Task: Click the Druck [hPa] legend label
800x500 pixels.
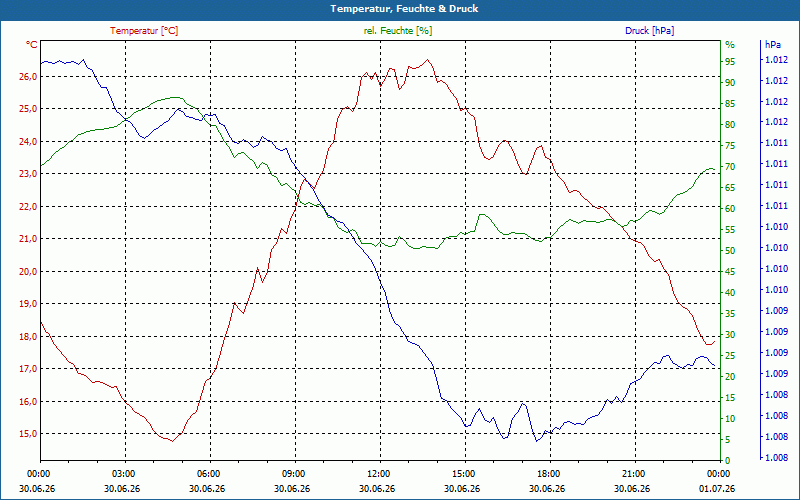Action: coord(649,31)
